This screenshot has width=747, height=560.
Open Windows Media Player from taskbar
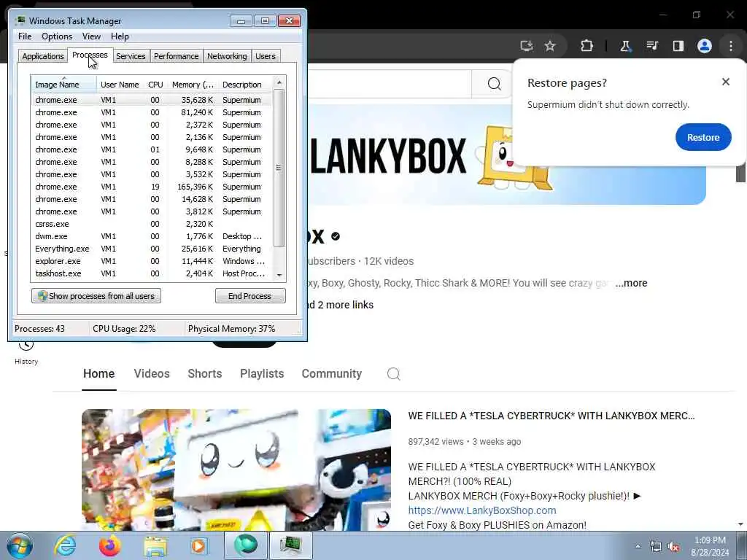pos(199,545)
